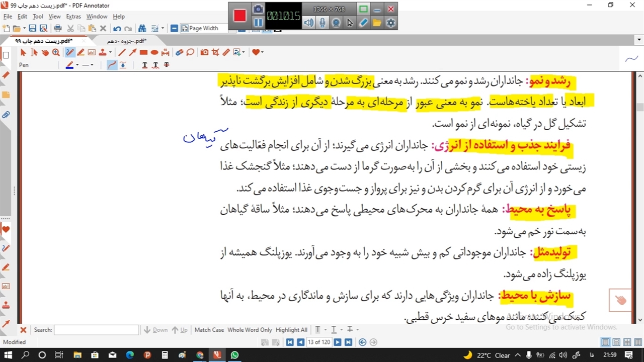Viewport: 644px width, 362px height.
Task: Select the Pen annotation tool
Action: (70, 52)
